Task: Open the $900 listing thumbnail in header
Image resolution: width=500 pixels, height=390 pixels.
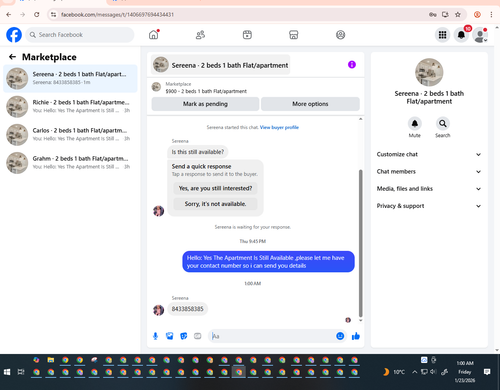Action: tap(156, 87)
